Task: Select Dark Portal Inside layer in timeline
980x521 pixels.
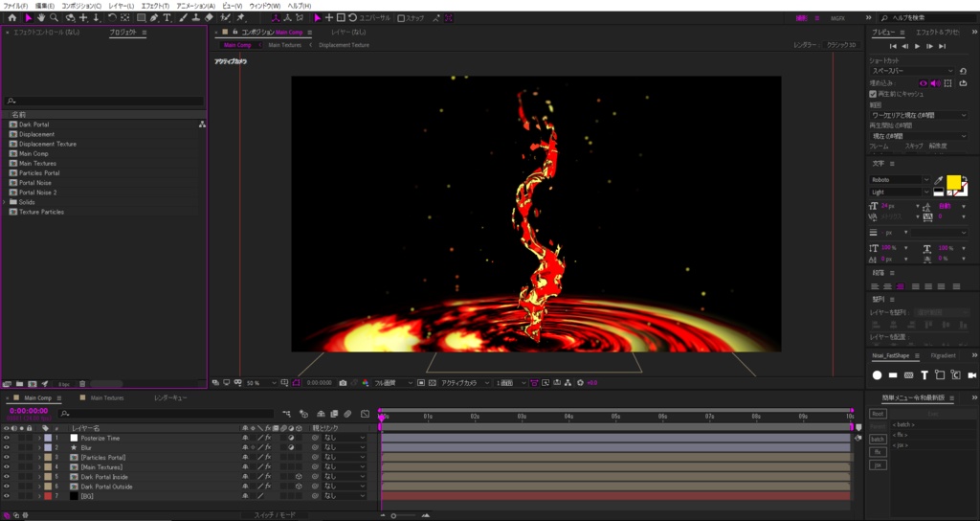Action: pos(104,477)
